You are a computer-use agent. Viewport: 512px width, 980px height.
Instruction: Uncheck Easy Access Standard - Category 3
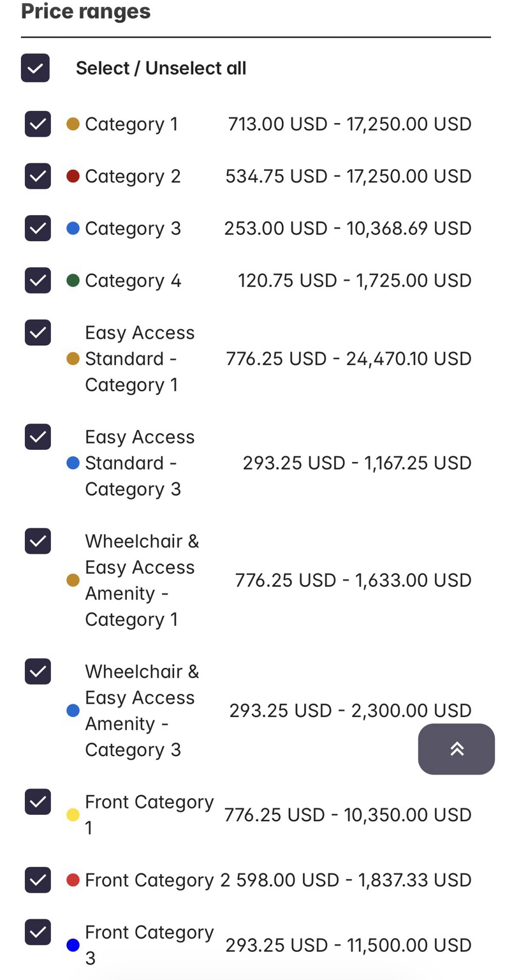tap(38, 436)
